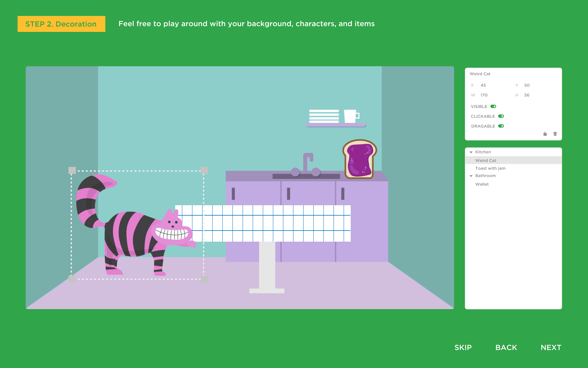Go BACK to the previous step
This screenshot has height=368, width=588.
pos(506,347)
